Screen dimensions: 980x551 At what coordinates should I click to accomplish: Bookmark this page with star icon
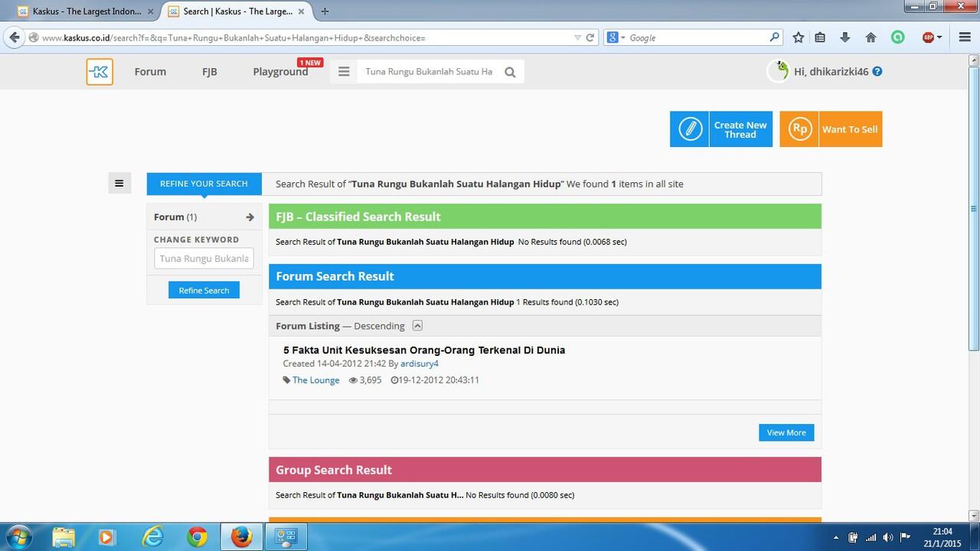[x=799, y=37]
